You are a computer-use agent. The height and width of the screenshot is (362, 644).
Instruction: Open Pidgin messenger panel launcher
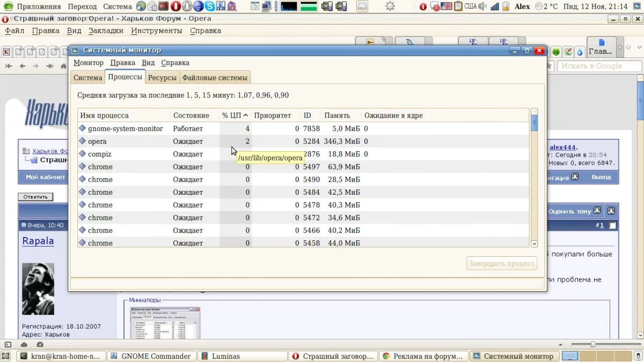point(232,6)
